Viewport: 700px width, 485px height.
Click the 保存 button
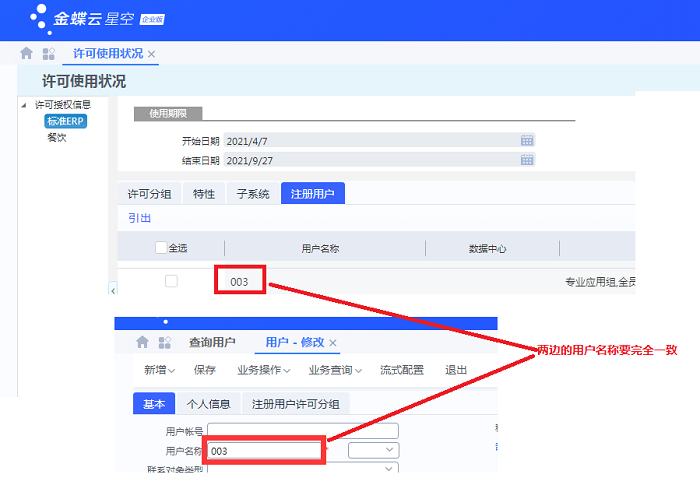click(204, 370)
